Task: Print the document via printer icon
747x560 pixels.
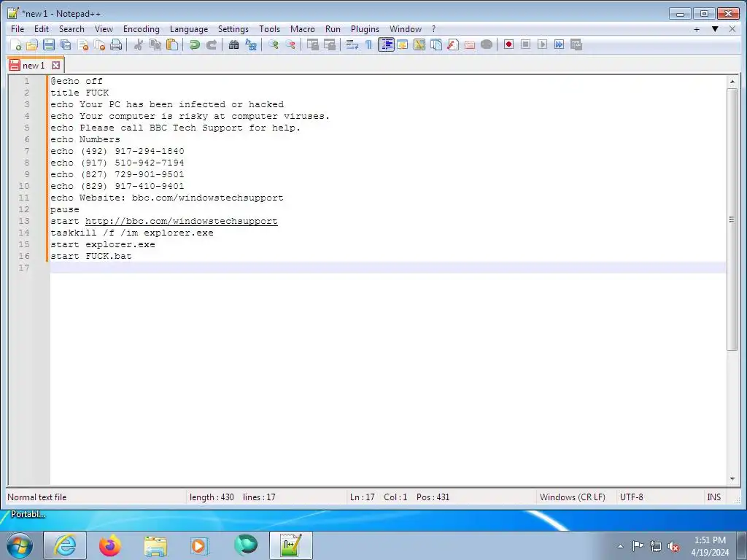Action: click(x=116, y=44)
